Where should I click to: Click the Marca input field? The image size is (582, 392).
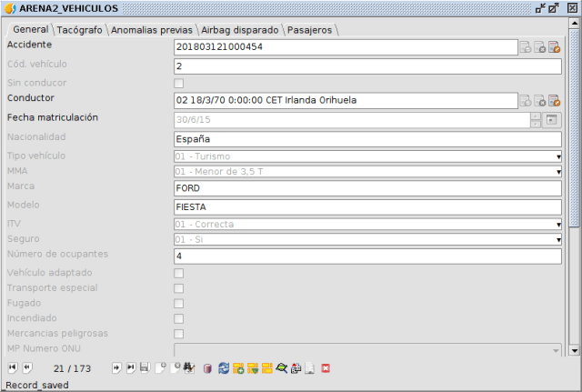click(x=368, y=188)
